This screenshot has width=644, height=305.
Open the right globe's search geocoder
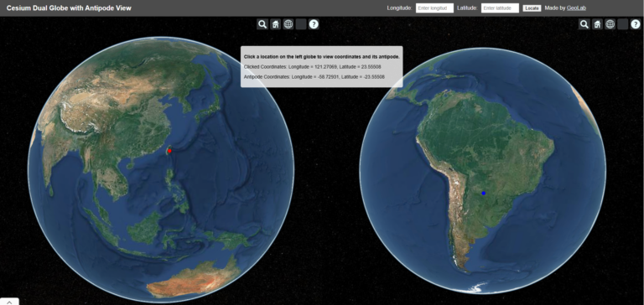point(584,24)
